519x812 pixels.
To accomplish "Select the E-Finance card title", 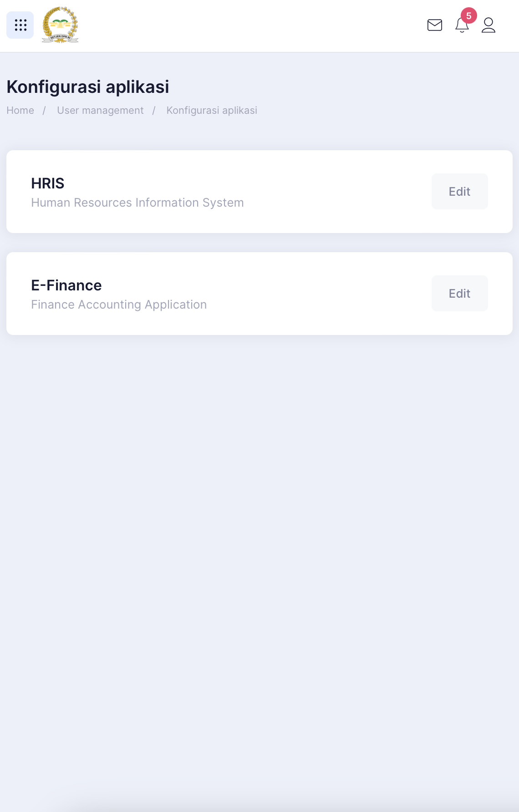I will [66, 285].
